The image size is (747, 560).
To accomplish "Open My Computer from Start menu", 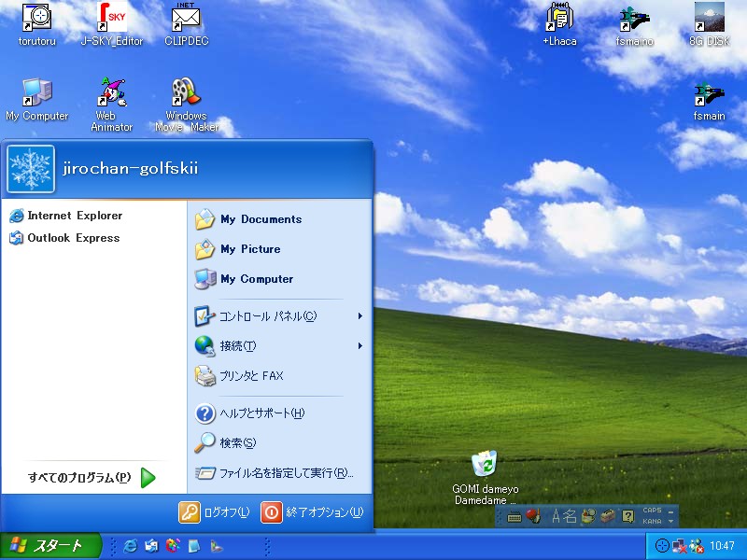I will pos(244,279).
